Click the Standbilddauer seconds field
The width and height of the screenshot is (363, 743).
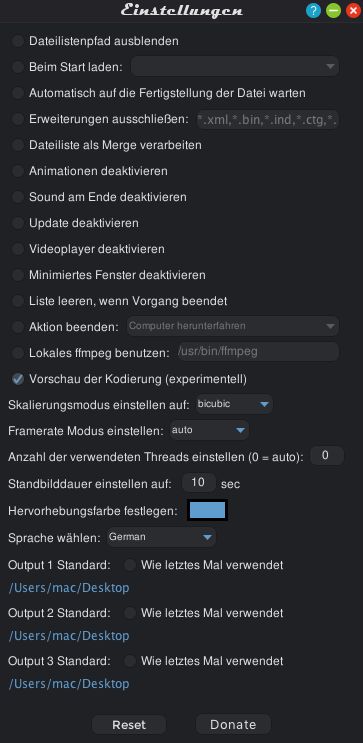pyautogui.click(x=199, y=483)
